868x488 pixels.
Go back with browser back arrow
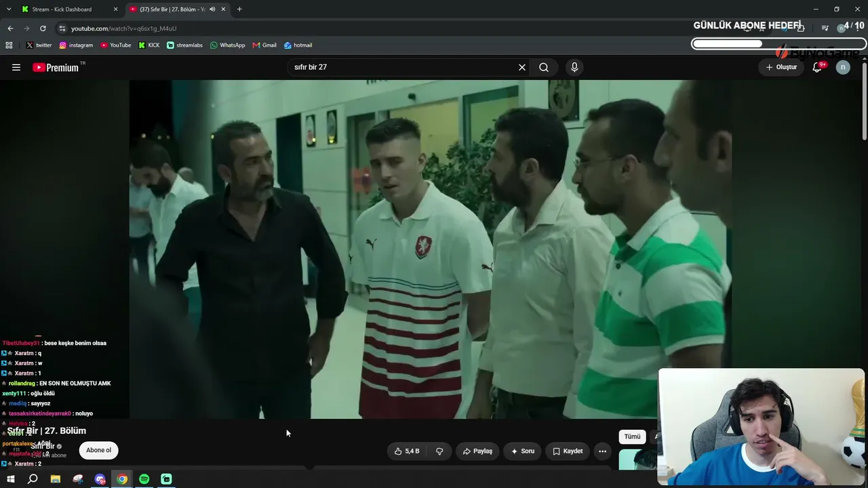point(10,28)
